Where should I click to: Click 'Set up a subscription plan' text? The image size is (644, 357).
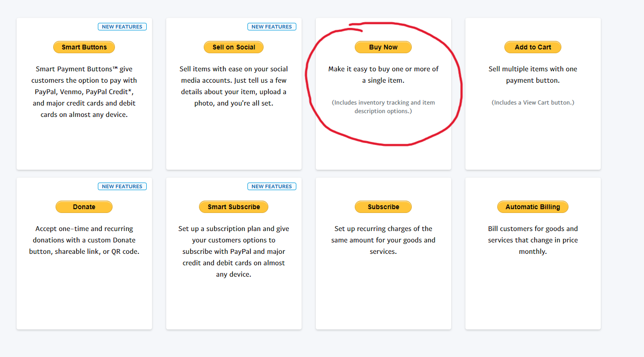(234, 251)
